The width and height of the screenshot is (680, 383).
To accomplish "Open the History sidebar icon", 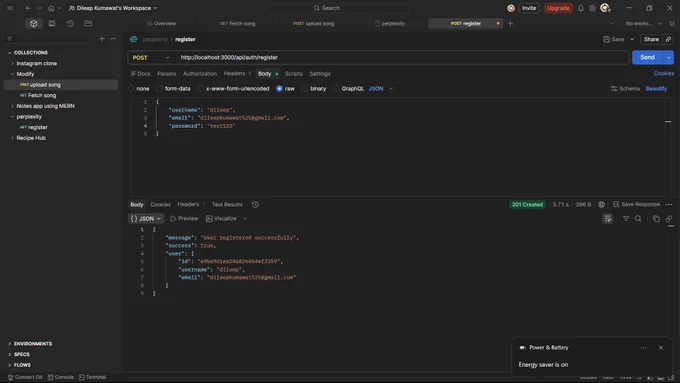I will pos(70,23).
